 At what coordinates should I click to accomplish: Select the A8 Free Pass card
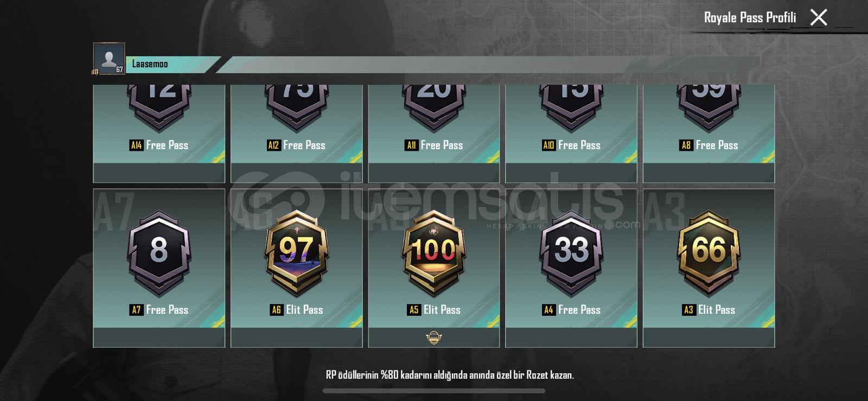709,133
